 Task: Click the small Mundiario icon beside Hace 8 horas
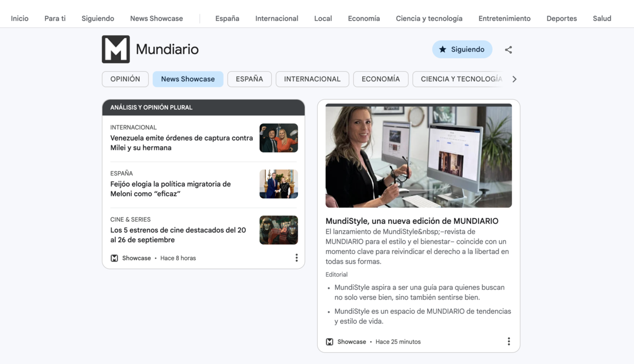(x=114, y=258)
